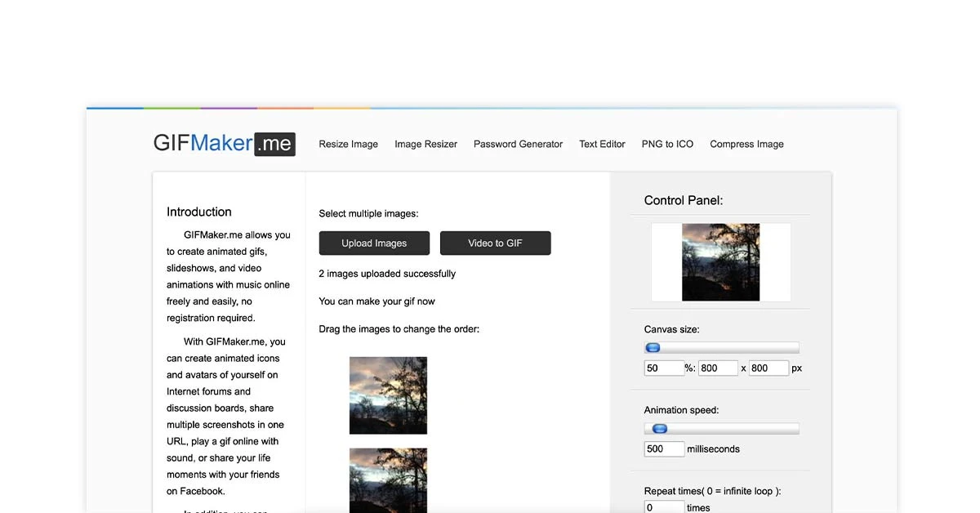Select the second uploaded image thumbnail
980x513 pixels.
(x=388, y=482)
